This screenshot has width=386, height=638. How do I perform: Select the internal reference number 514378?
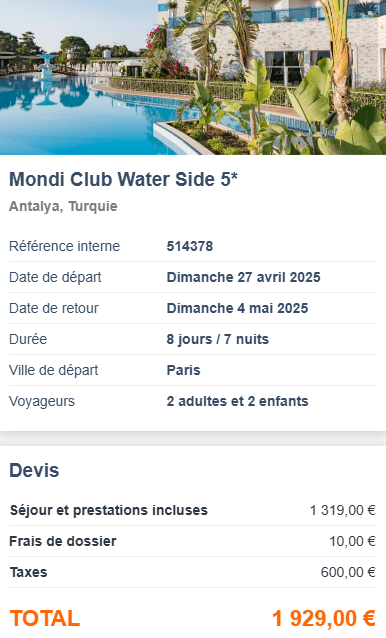190,246
